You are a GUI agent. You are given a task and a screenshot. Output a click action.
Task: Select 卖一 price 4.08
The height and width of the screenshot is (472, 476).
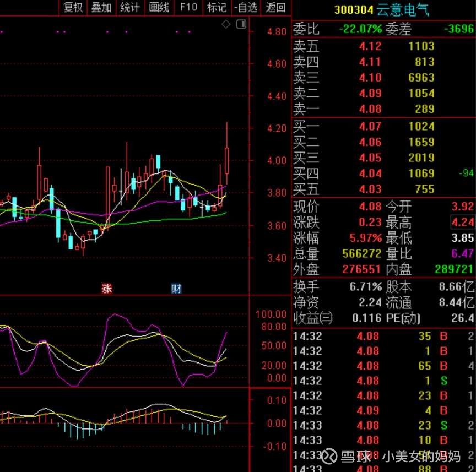coord(370,109)
